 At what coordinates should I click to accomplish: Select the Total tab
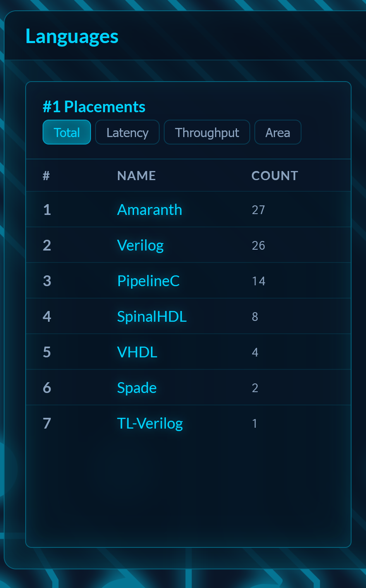pyautogui.click(x=67, y=133)
